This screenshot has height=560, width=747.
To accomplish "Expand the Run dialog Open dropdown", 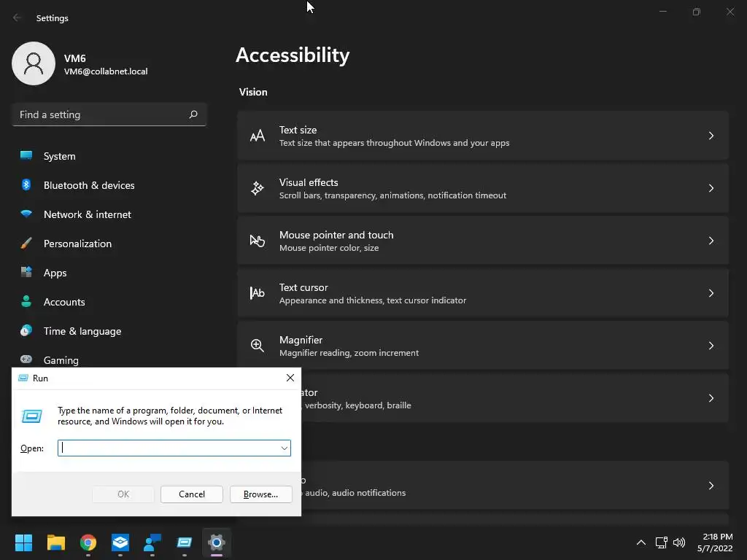I will 284,448.
